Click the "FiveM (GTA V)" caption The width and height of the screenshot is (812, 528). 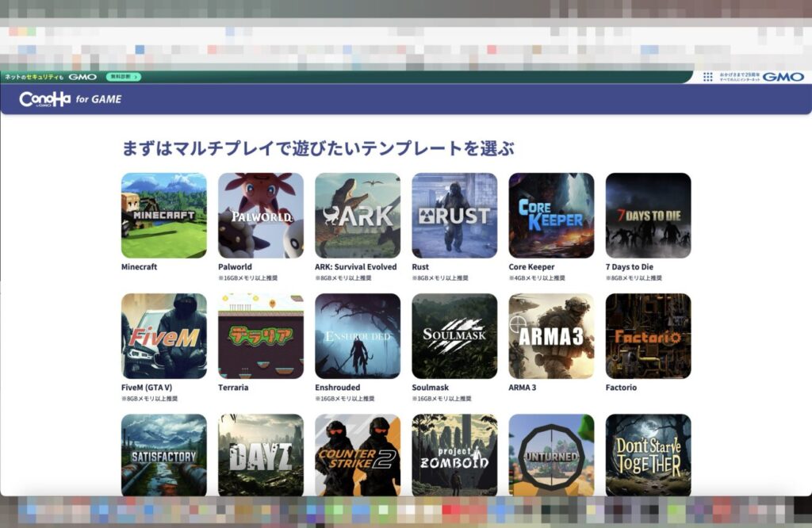pos(147,387)
